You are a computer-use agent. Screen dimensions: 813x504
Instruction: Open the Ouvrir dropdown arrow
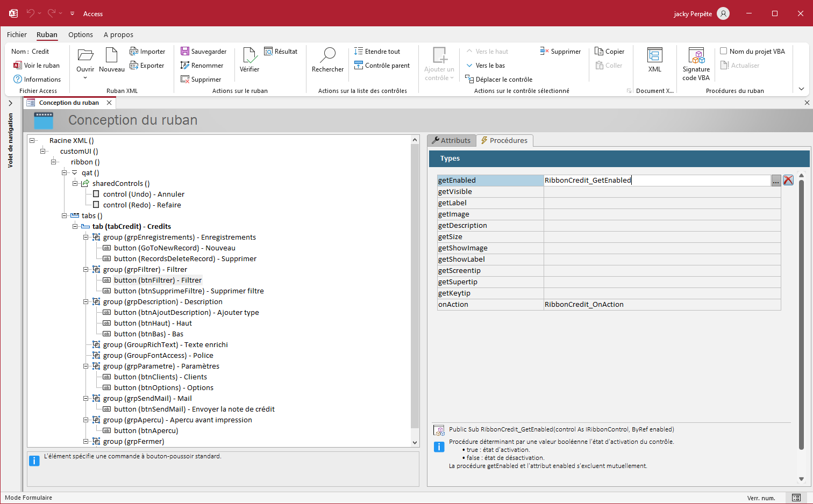[85, 78]
